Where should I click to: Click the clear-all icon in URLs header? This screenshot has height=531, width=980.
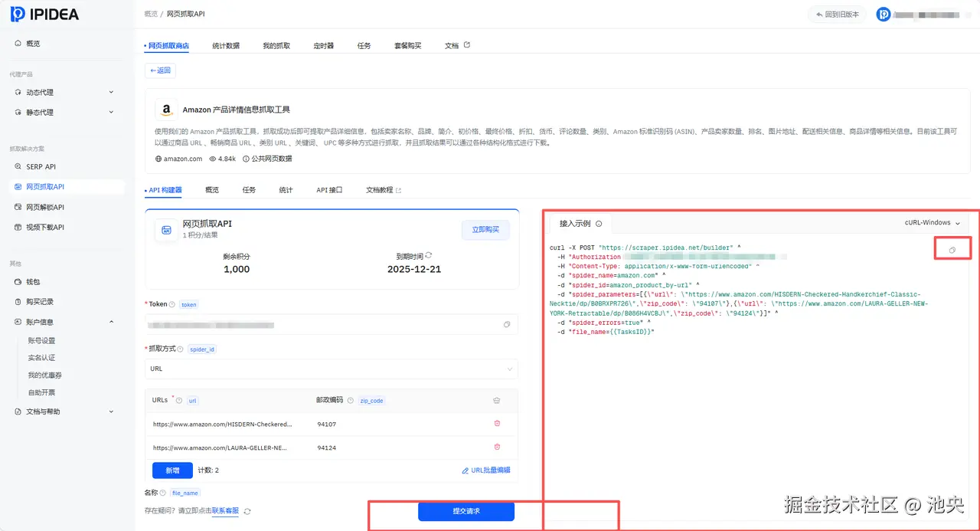(x=497, y=400)
